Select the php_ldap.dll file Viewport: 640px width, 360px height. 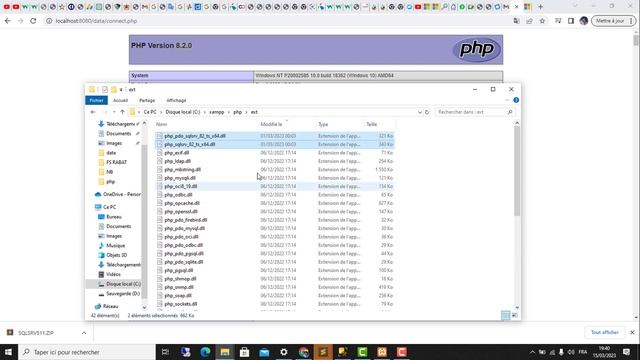pyautogui.click(x=275, y=161)
